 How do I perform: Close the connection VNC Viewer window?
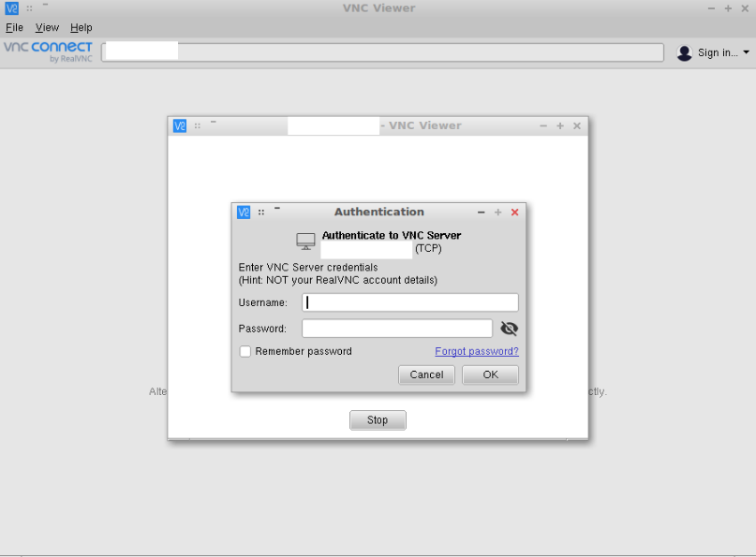(577, 125)
